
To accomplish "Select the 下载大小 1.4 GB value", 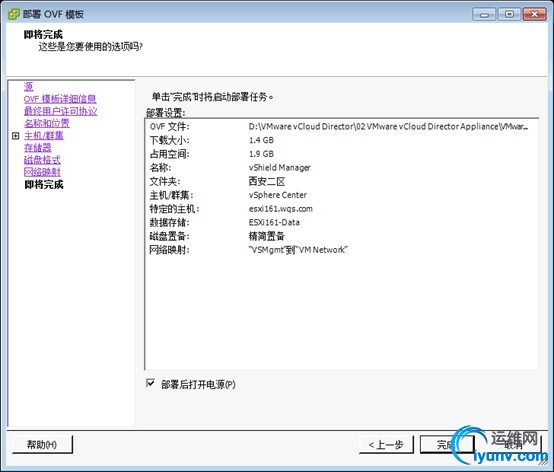I will (261, 140).
